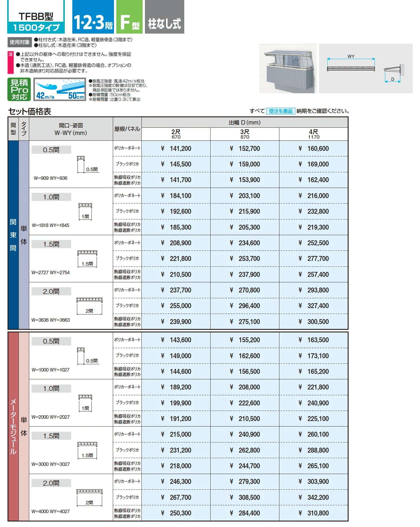The height and width of the screenshot is (527, 420).
Task: Click the price ¥342,200
Action: tap(314, 497)
